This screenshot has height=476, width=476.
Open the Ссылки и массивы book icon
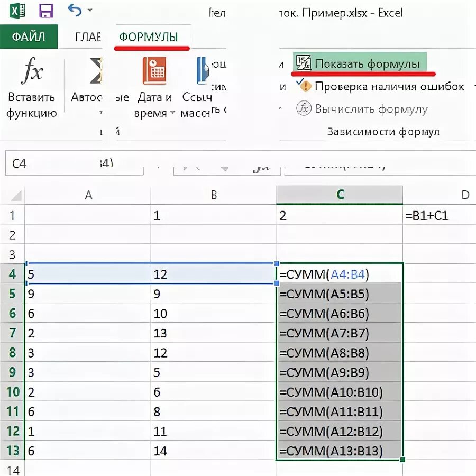coord(203,71)
